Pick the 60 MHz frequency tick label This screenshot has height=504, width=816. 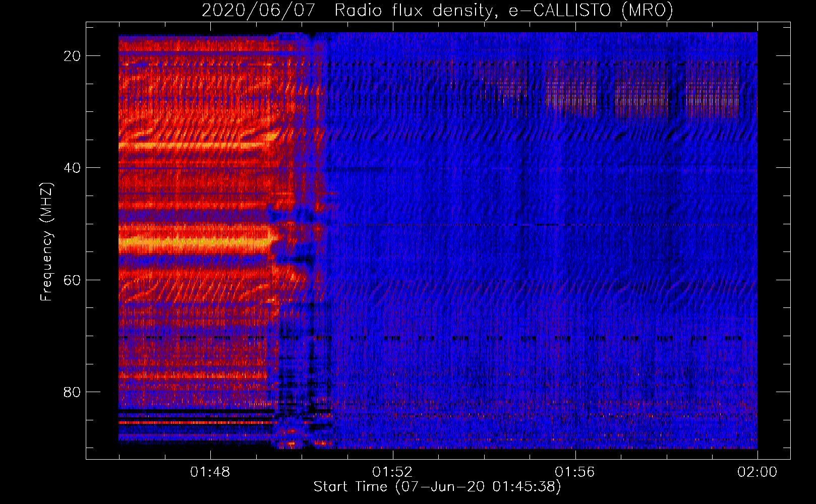(x=72, y=280)
